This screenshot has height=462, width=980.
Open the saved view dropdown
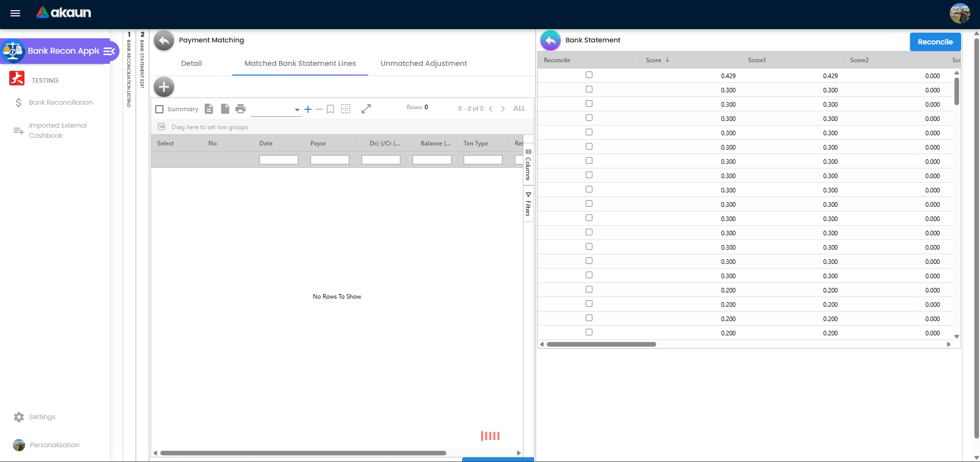coord(276,109)
